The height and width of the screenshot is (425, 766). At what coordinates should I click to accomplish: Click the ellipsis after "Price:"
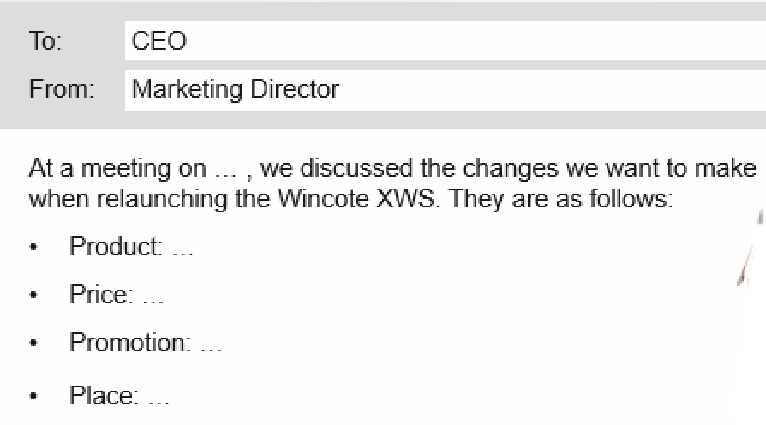coord(153,297)
